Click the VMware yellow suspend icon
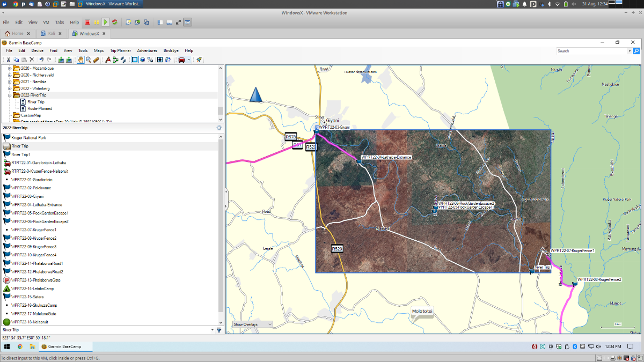 (97, 22)
